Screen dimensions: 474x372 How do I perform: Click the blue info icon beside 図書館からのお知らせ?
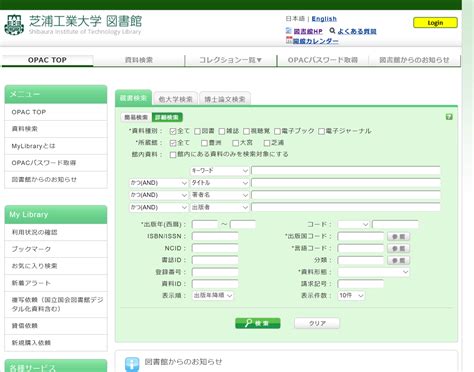pos(132,364)
